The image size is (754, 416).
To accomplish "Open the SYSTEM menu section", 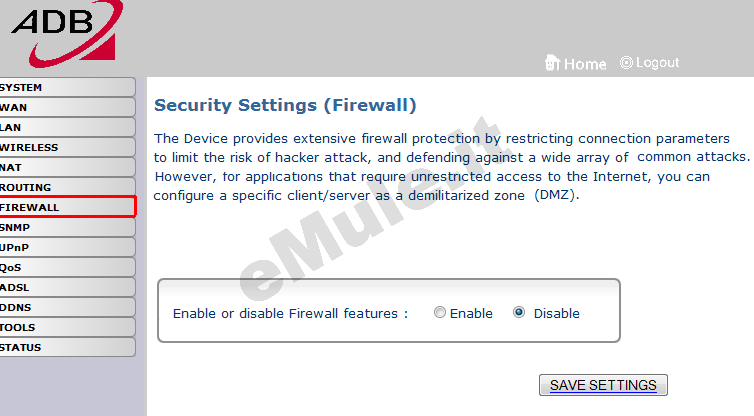I will click(67, 88).
